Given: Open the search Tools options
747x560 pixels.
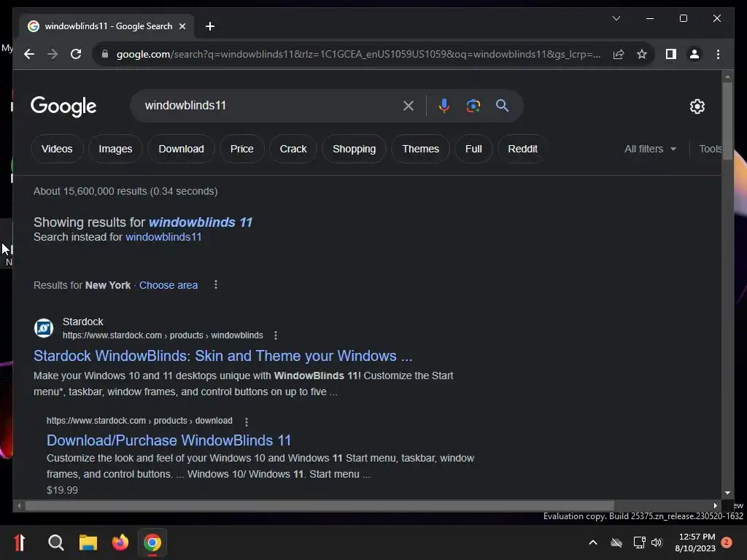Looking at the screenshot, I should tap(710, 149).
